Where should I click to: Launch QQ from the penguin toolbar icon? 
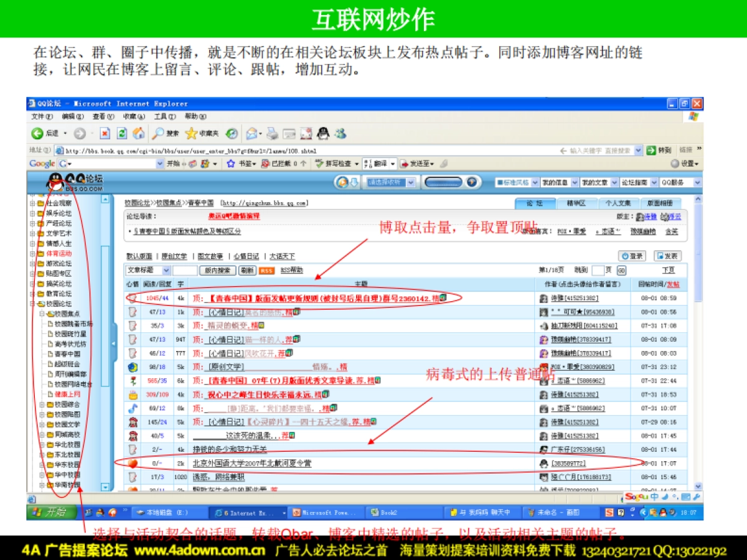[322, 133]
